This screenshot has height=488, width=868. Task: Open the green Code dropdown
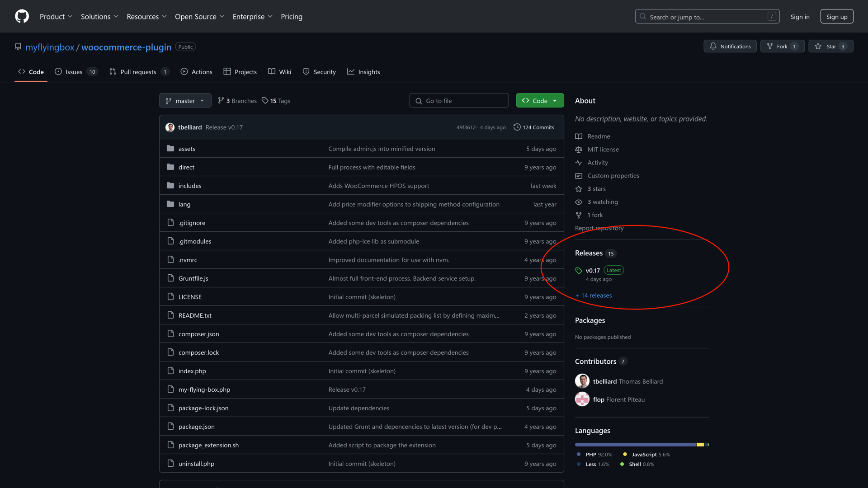tap(540, 101)
